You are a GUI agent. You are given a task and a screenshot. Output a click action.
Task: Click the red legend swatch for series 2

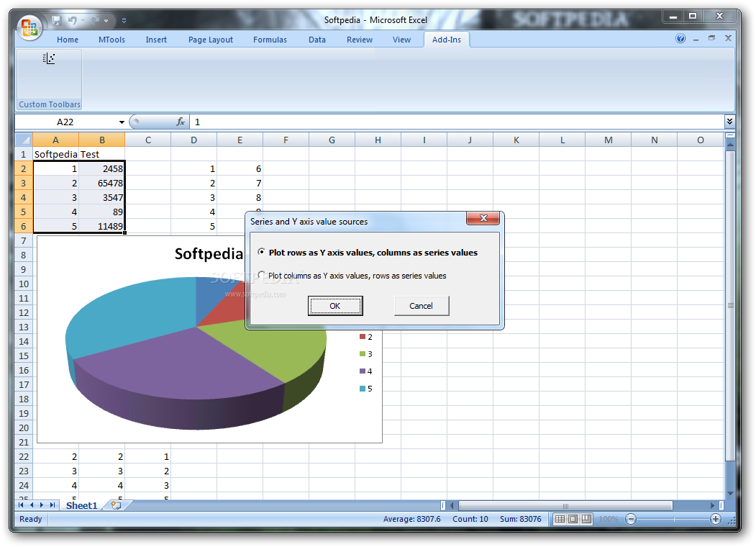[363, 337]
